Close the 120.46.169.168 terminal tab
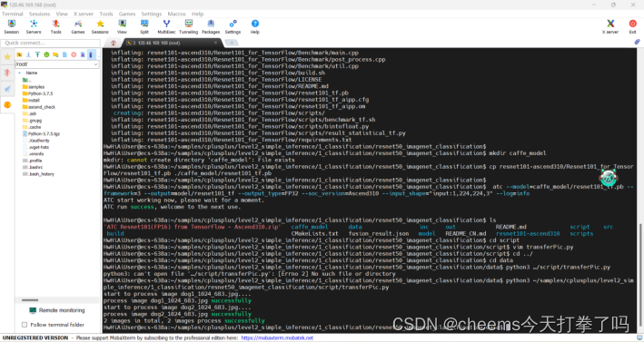This screenshot has height=342, width=644. (215, 43)
